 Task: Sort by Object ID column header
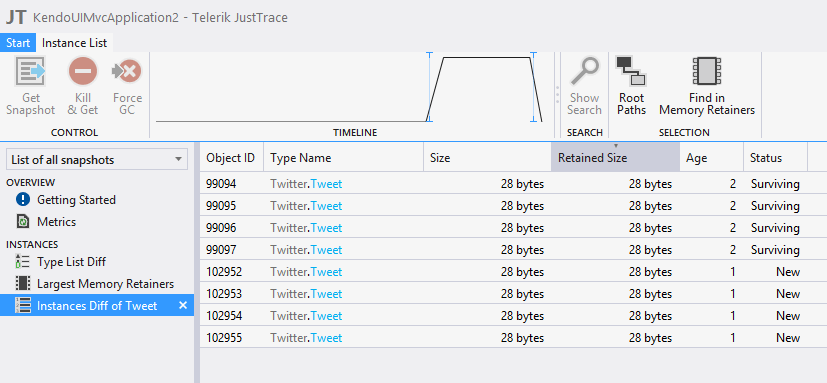pyautogui.click(x=232, y=157)
